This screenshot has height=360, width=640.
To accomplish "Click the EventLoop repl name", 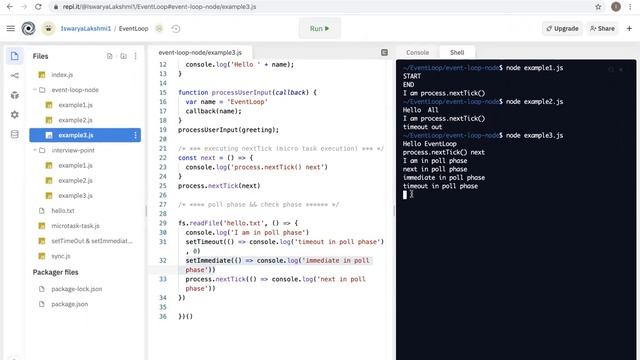I will coord(133,29).
